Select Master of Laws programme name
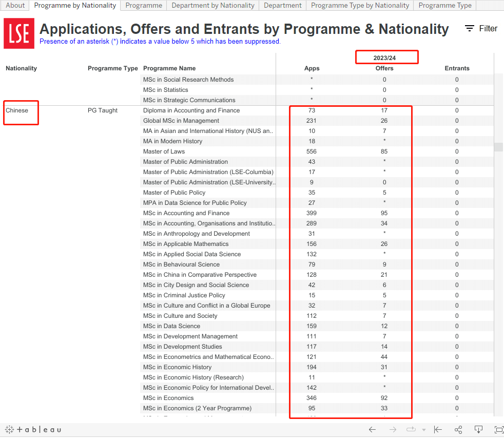The image size is (504, 438). [164, 151]
